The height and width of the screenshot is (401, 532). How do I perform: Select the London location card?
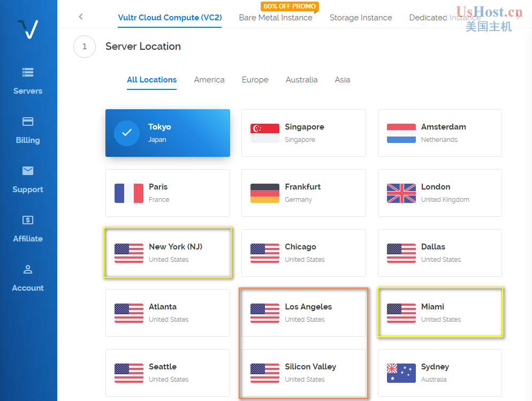coord(440,193)
